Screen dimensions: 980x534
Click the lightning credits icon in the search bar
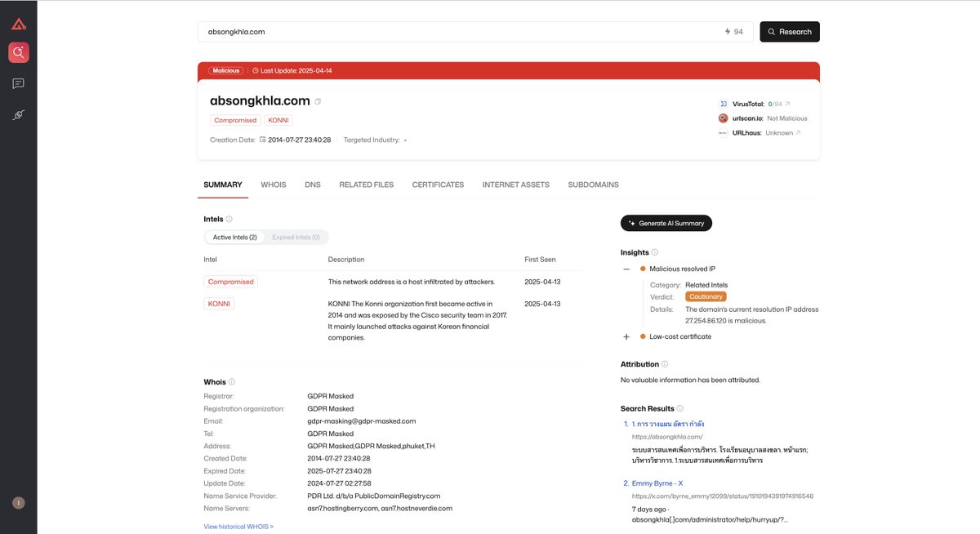tap(728, 32)
